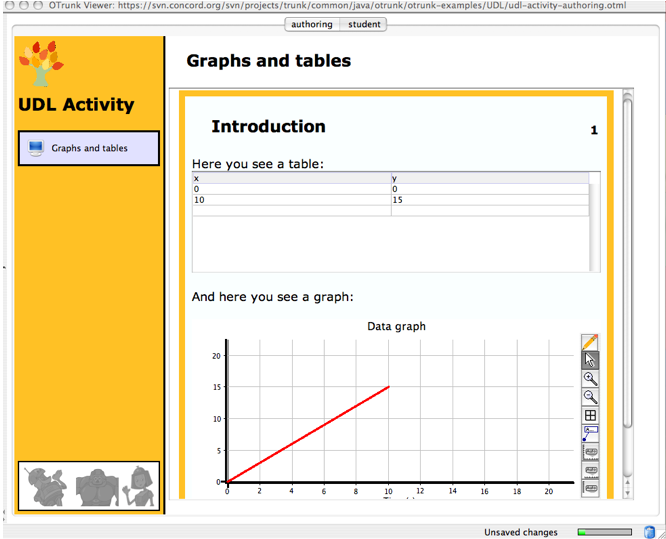The width and height of the screenshot is (666, 539).
Task: Click the autumn tree logo
Action: (x=41, y=64)
